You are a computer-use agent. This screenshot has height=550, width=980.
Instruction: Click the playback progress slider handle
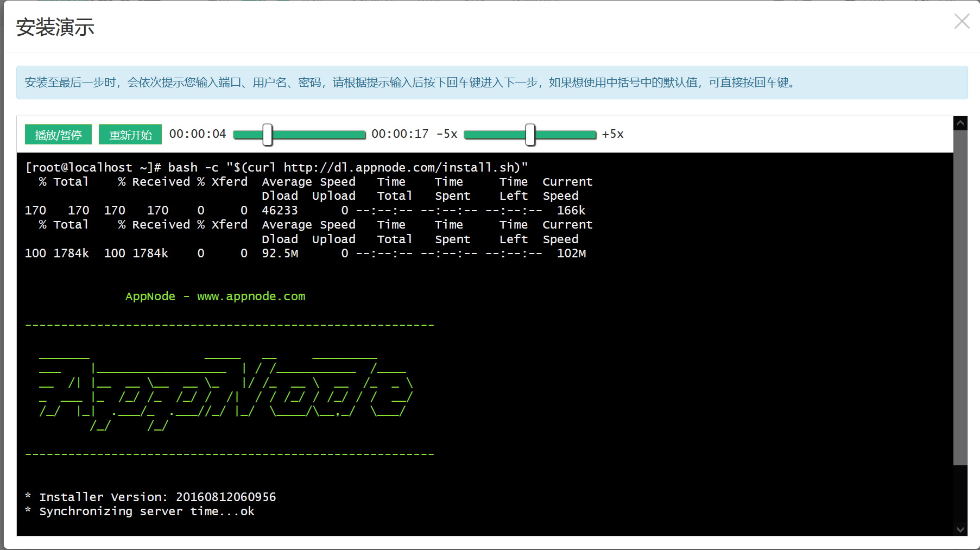[x=267, y=135]
